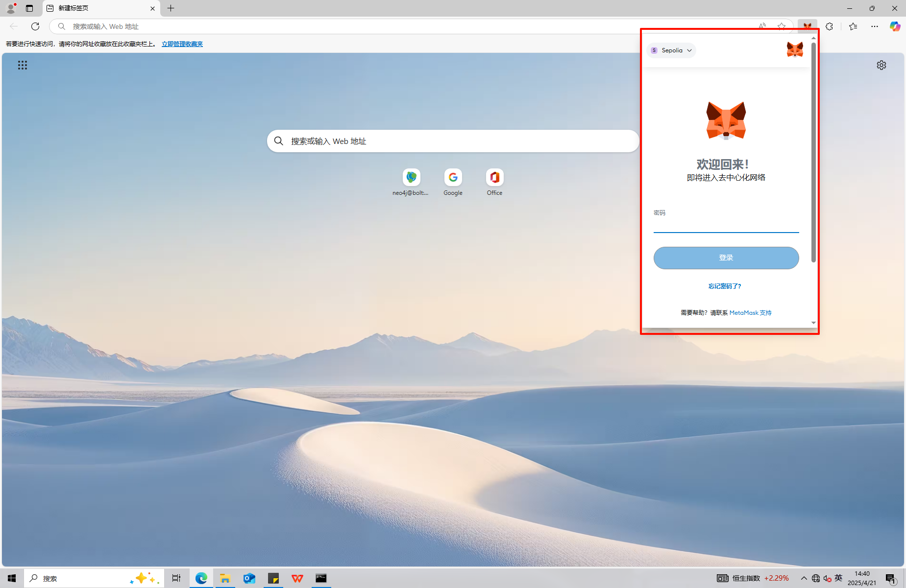Launch the Copilot sidebar icon

click(895, 26)
